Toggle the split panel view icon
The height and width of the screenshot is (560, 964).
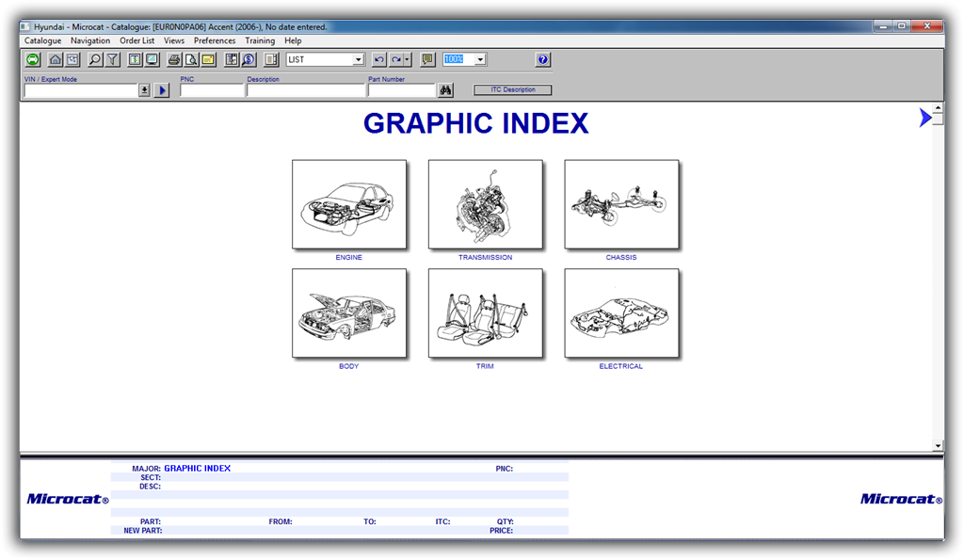[x=271, y=59]
